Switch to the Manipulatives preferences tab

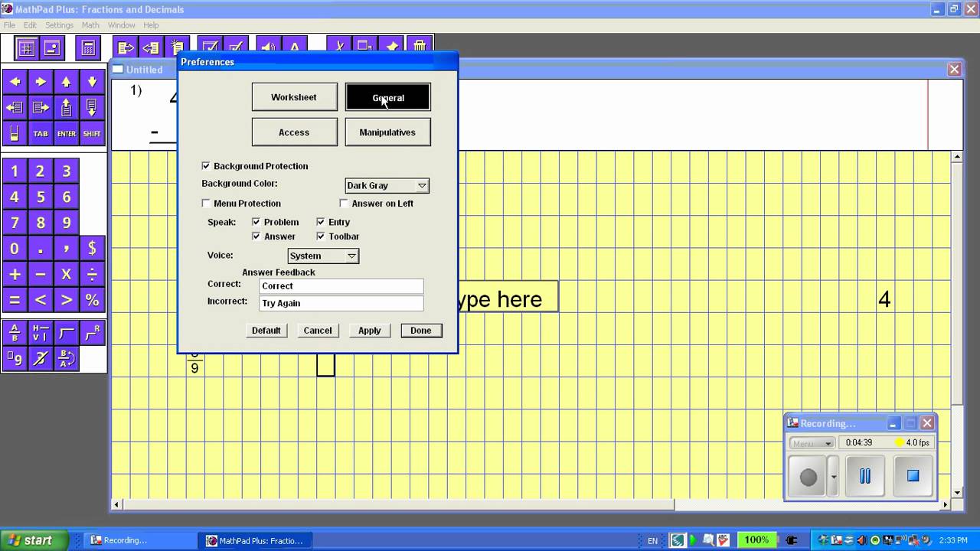coord(387,132)
